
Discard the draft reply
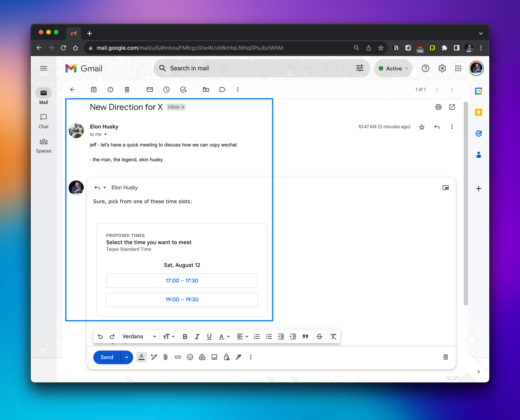coord(446,357)
